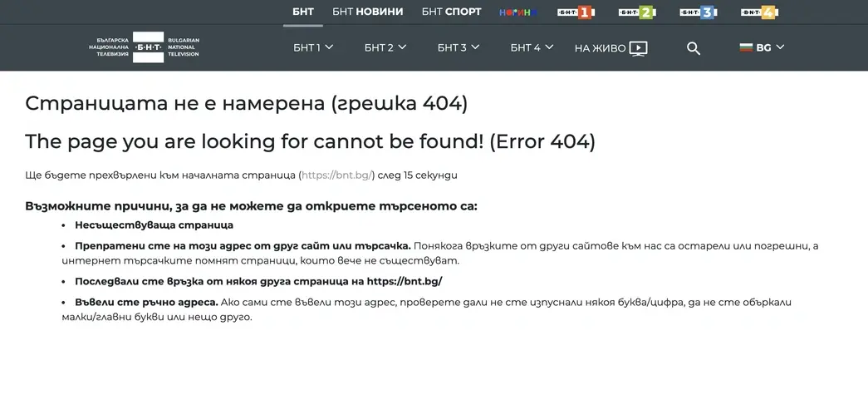Open the search magnifier icon
Viewport: 868px width, 395px height.
tap(694, 48)
